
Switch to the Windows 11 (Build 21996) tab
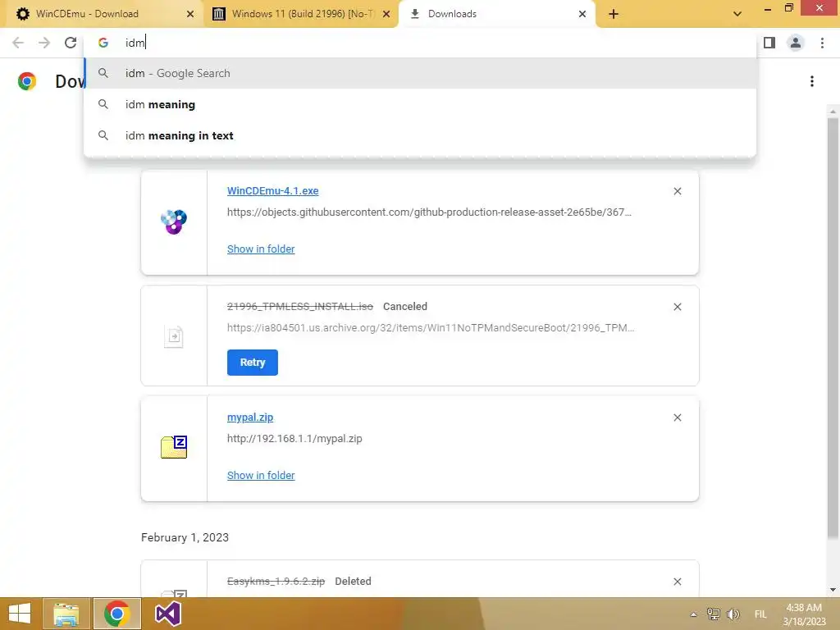pyautogui.click(x=302, y=14)
